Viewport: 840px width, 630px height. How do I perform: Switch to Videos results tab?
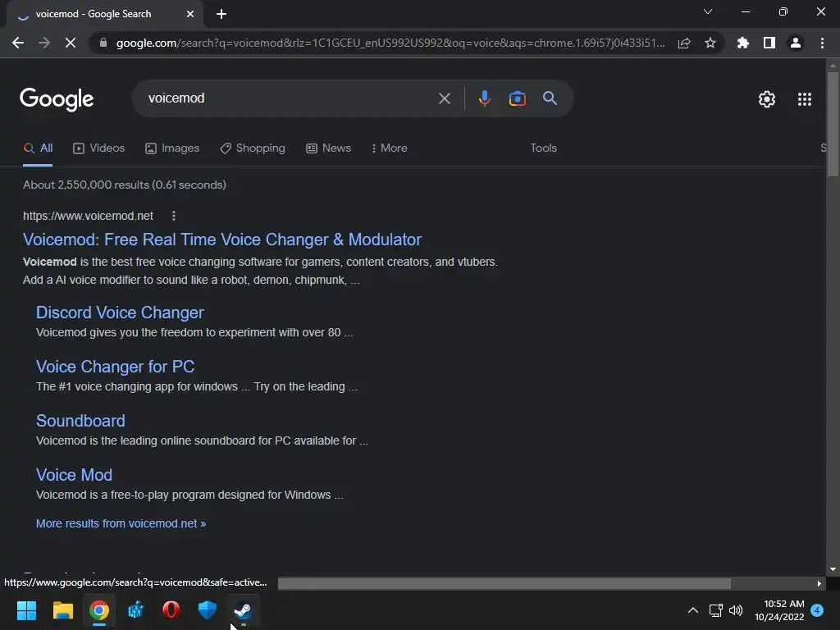[98, 148]
